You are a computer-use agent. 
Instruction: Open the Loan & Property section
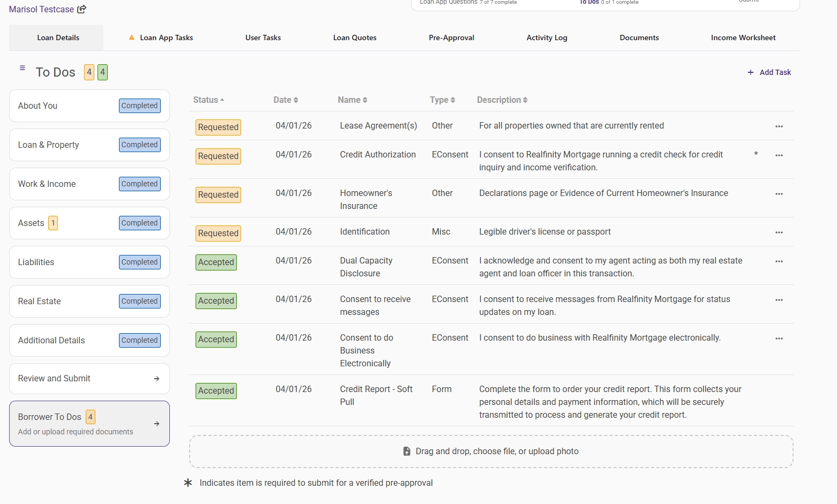(89, 145)
